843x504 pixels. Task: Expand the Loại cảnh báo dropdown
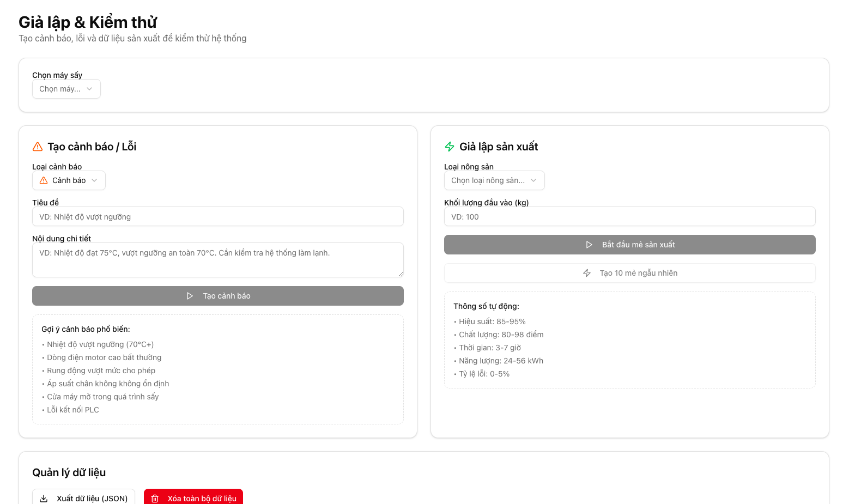[x=69, y=180]
